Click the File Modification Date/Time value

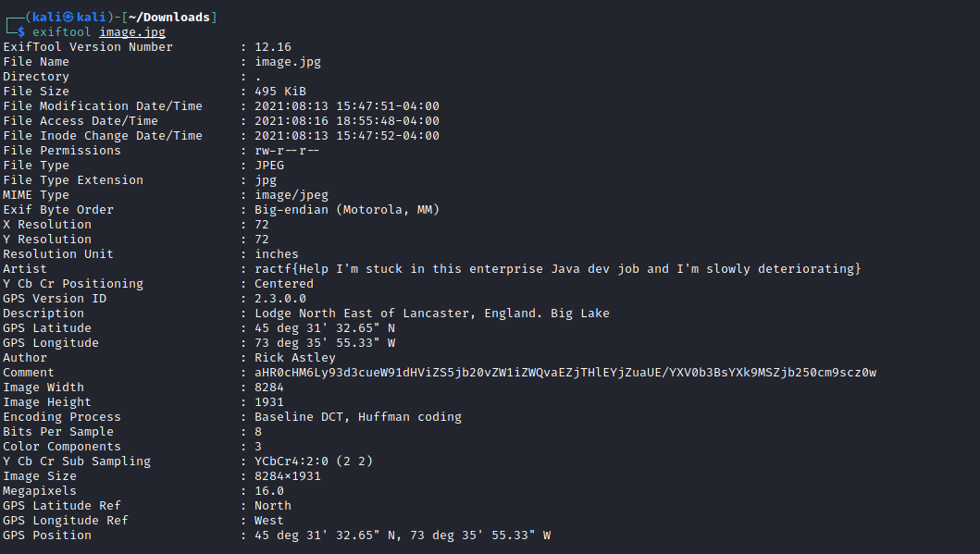tap(347, 106)
